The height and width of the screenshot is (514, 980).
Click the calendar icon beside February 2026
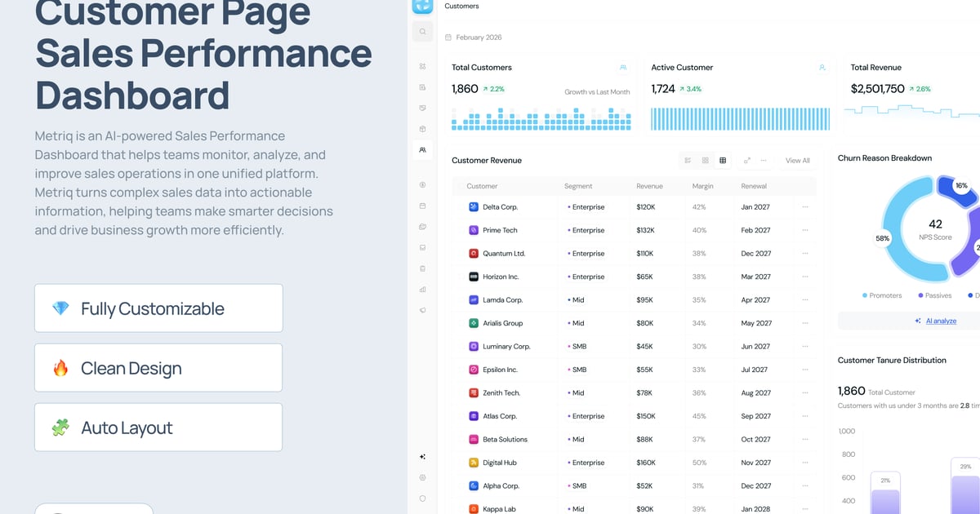pyautogui.click(x=448, y=38)
